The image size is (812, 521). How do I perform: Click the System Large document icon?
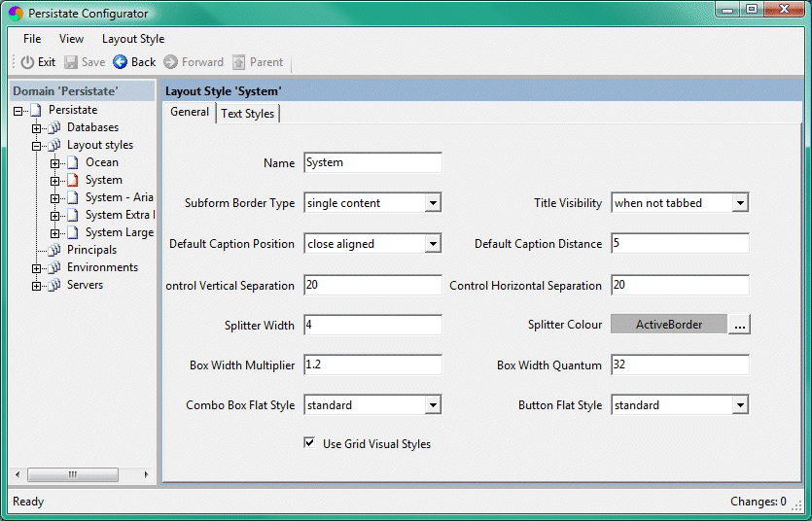pos(73,233)
